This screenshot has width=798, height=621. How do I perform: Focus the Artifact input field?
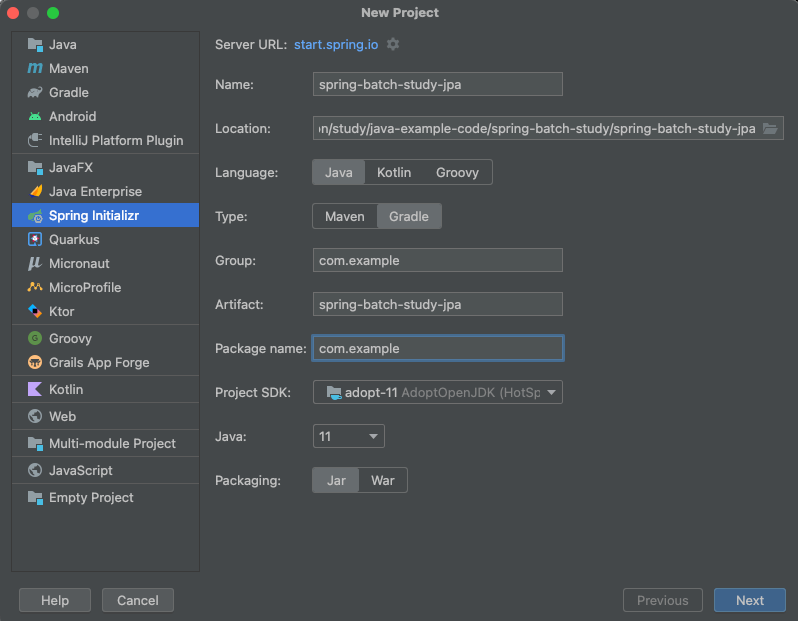pyautogui.click(x=438, y=304)
